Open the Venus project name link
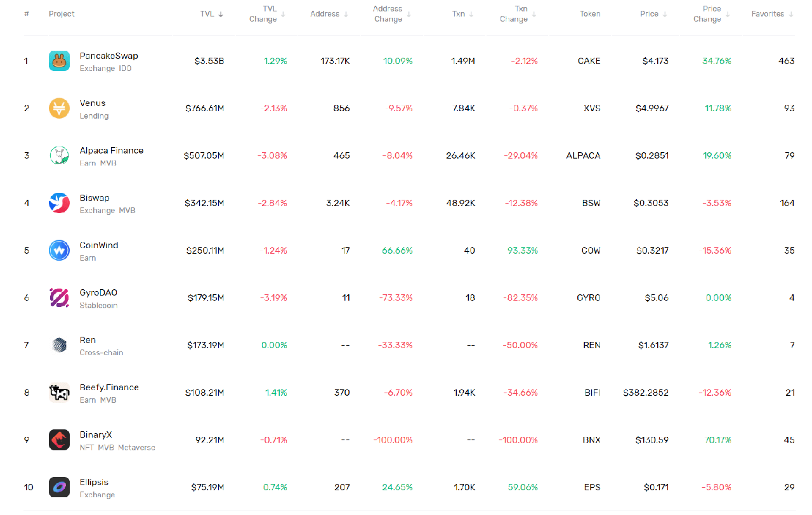The image size is (812, 515). point(93,103)
